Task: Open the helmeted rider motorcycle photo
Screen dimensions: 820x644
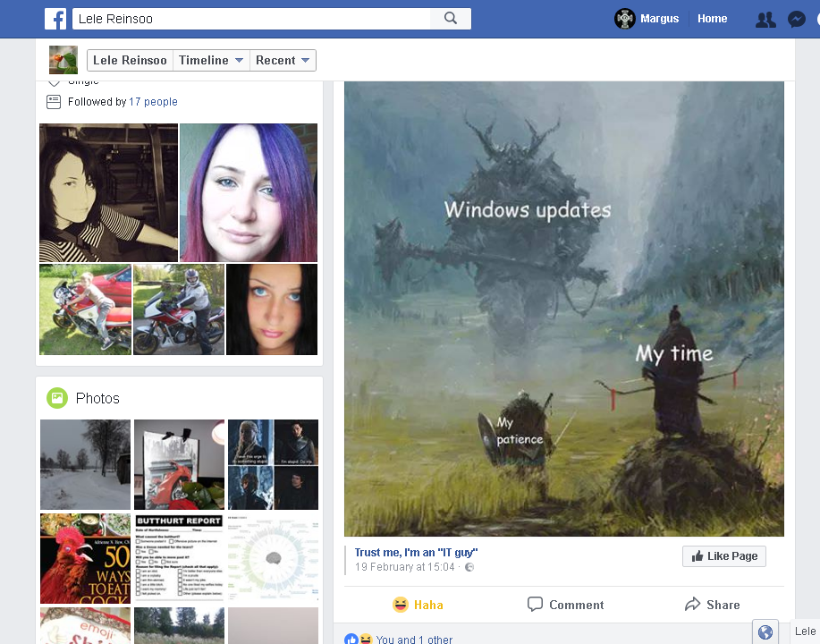Action: [179, 309]
